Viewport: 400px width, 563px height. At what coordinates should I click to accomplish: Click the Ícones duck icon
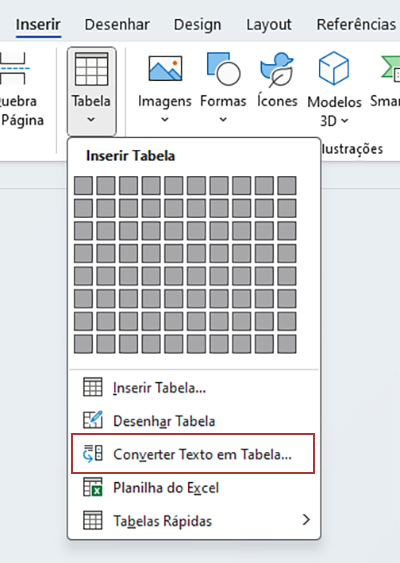(x=277, y=70)
